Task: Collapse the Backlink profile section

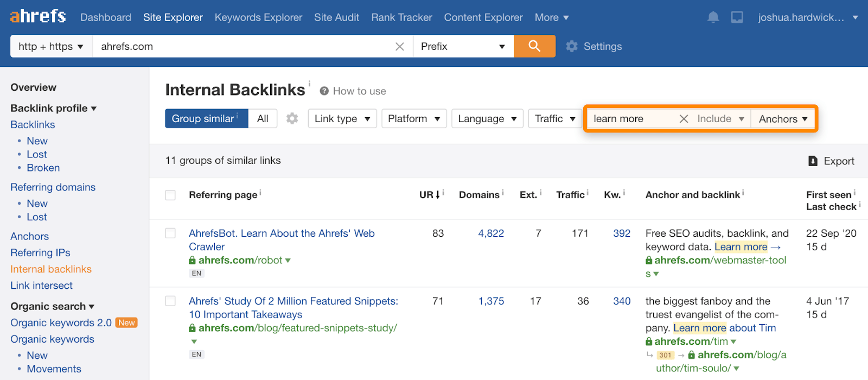Action: click(54, 108)
